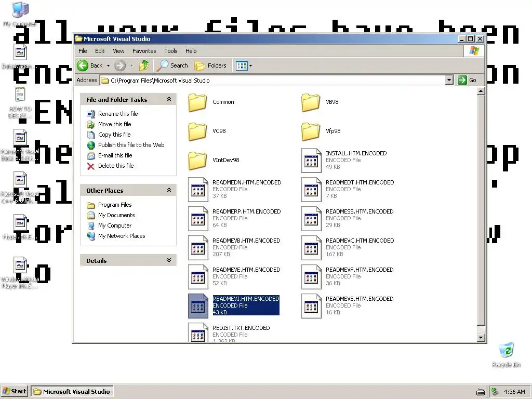Viewport: 532px width, 399px height.
Task: Open the Edit menu
Action: coord(100,51)
